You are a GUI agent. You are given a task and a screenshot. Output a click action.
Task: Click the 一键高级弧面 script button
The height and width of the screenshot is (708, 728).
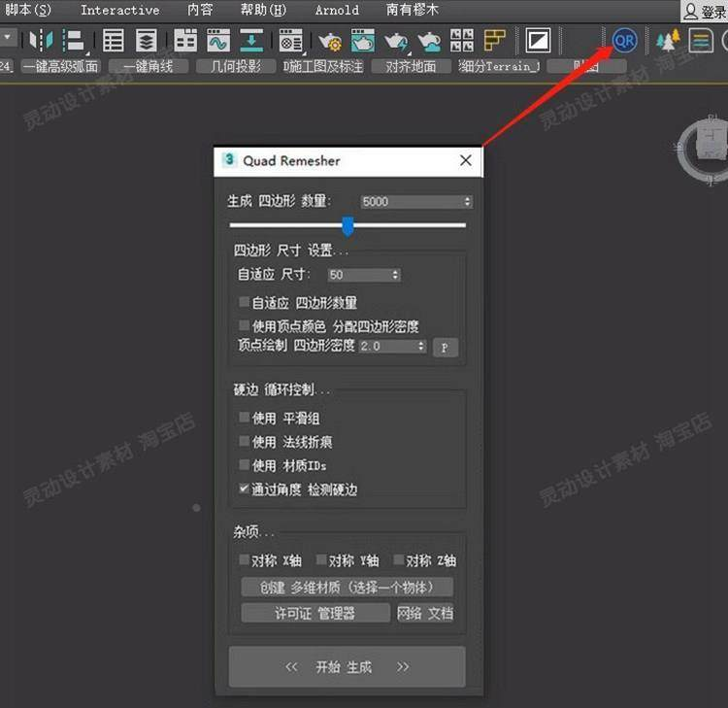(x=60, y=66)
